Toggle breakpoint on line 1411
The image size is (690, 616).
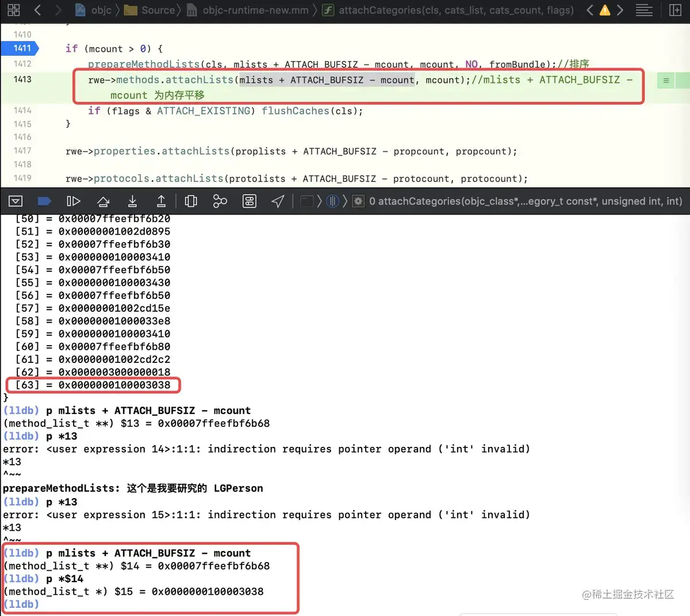(22, 48)
